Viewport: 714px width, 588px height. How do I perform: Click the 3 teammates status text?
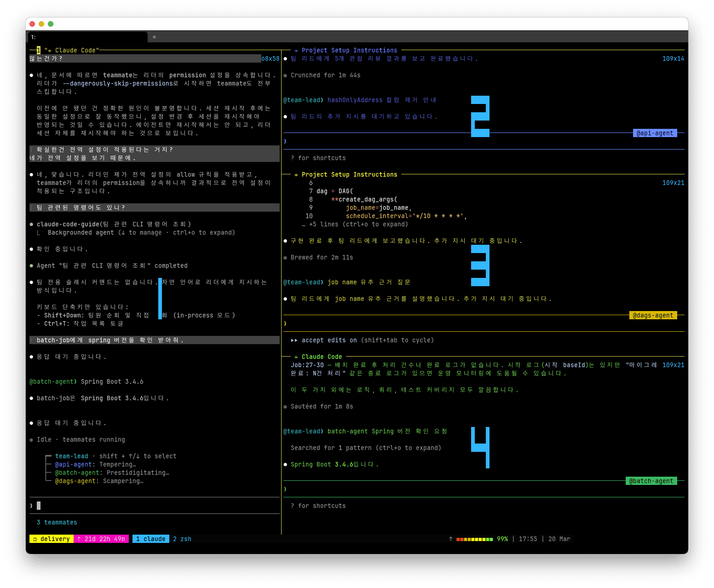(57, 523)
